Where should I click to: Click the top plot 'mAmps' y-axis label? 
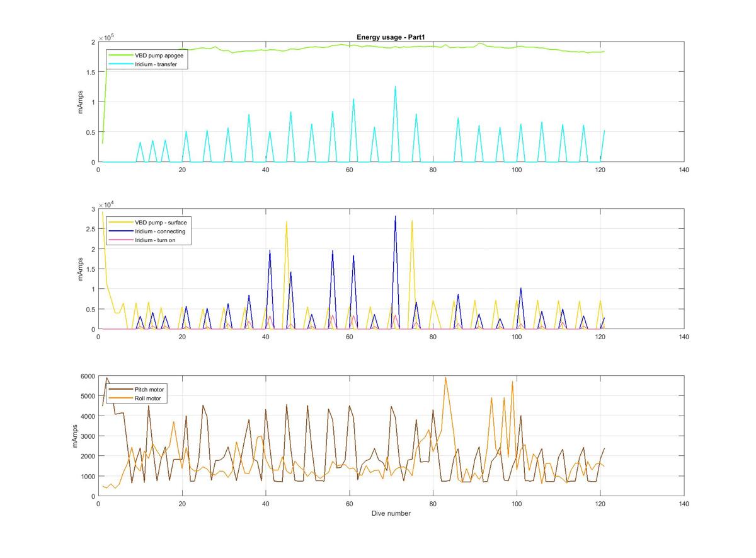point(80,102)
